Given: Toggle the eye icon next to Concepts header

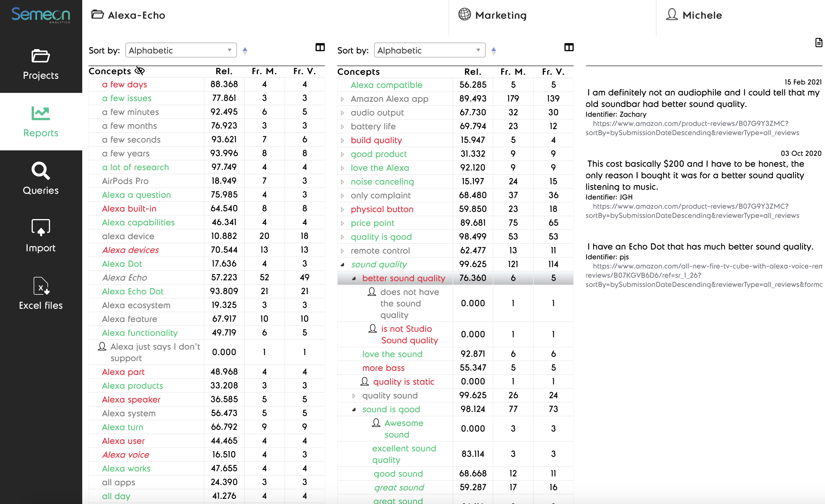Looking at the screenshot, I should click(140, 71).
